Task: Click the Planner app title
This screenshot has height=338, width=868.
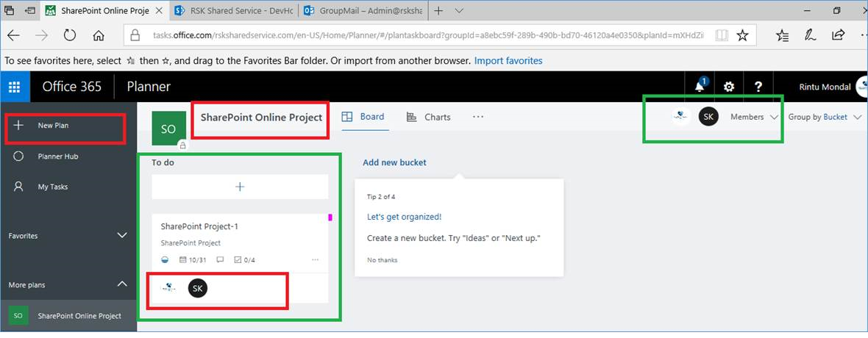Action: coord(149,86)
